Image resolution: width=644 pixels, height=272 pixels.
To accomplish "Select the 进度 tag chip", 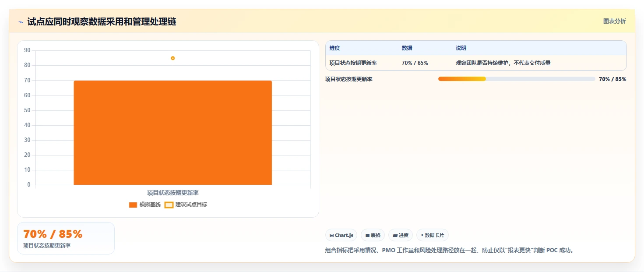I will (401, 235).
